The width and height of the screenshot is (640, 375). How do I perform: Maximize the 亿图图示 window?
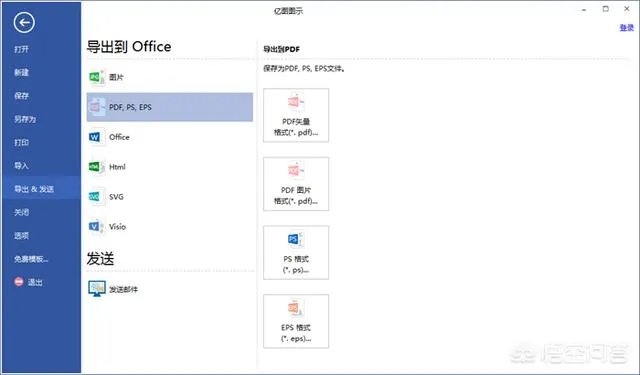coord(605,9)
